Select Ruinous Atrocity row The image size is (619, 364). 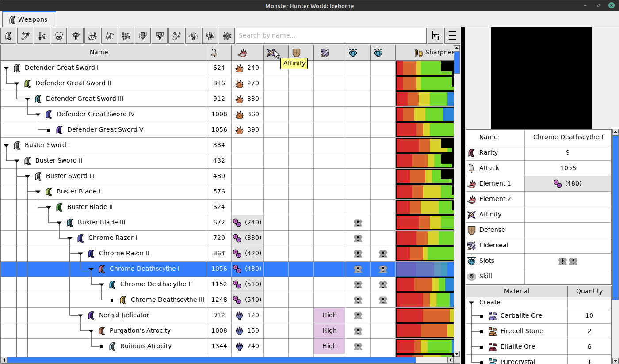click(x=227, y=346)
